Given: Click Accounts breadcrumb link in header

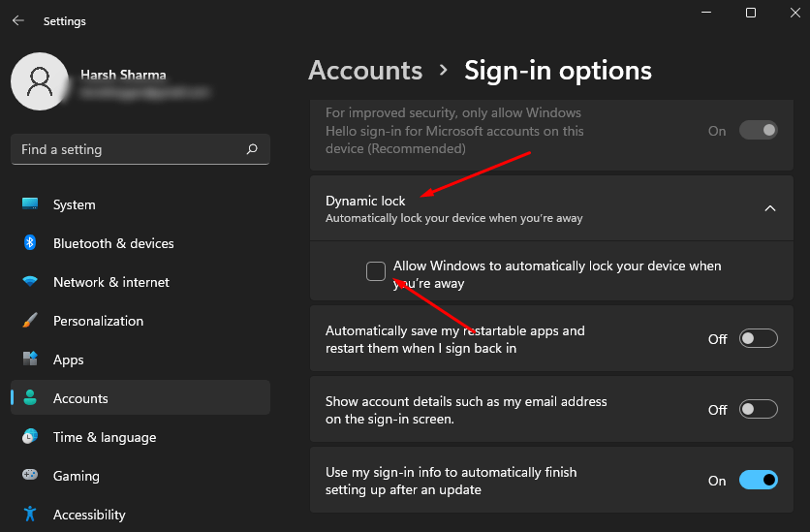Looking at the screenshot, I should coord(365,71).
